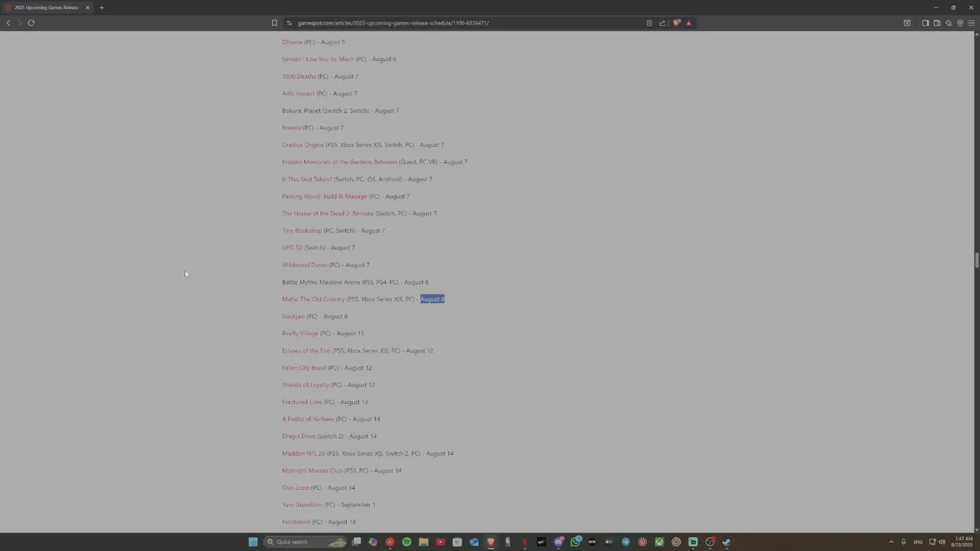The height and width of the screenshot is (551, 980).
Task: Open the Tiny Bookshop link
Action: (x=302, y=230)
